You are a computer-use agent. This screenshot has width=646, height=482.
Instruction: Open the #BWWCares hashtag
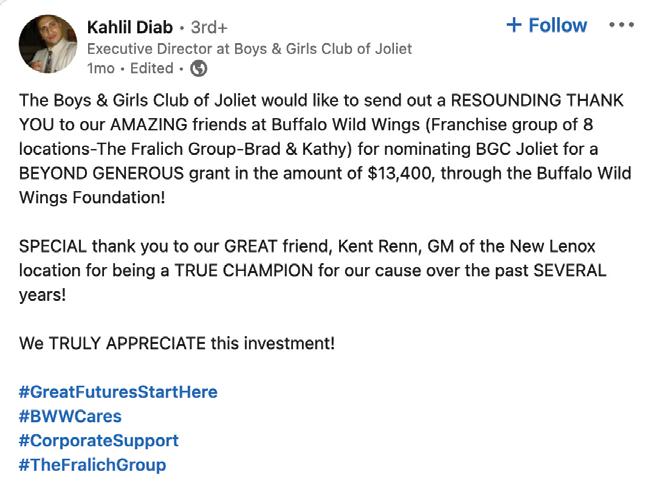(x=70, y=416)
